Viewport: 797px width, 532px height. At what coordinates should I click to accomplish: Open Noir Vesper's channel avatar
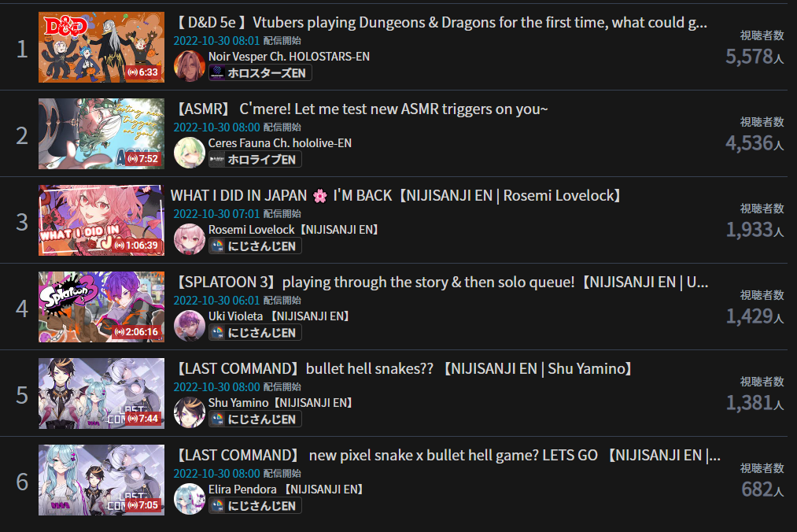point(190,66)
